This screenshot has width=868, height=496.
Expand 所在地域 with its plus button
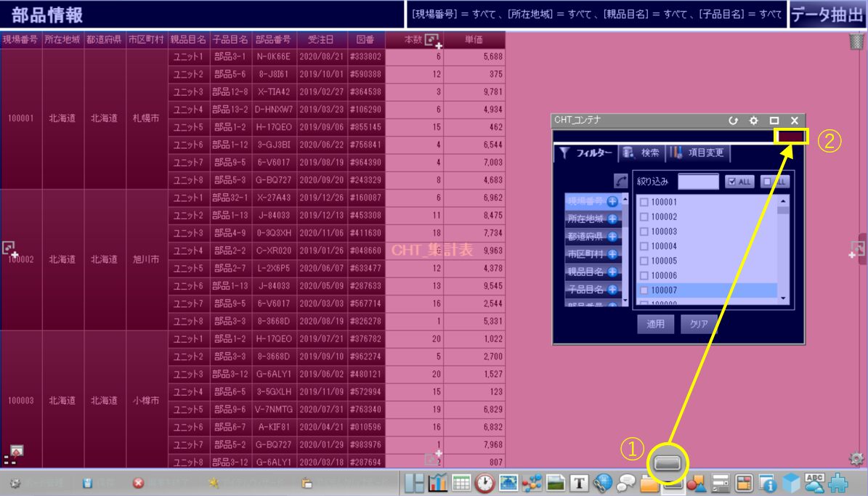coord(612,219)
